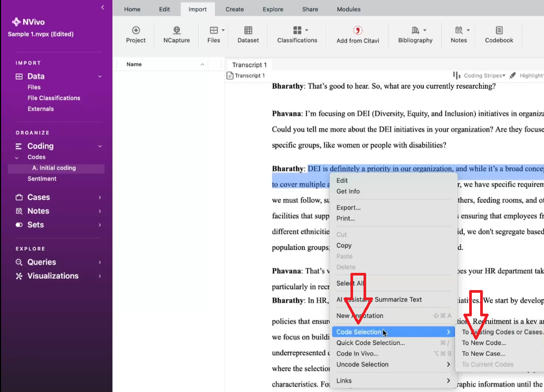Switch to the Modules tab
This screenshot has height=392, width=544.
[x=348, y=10]
